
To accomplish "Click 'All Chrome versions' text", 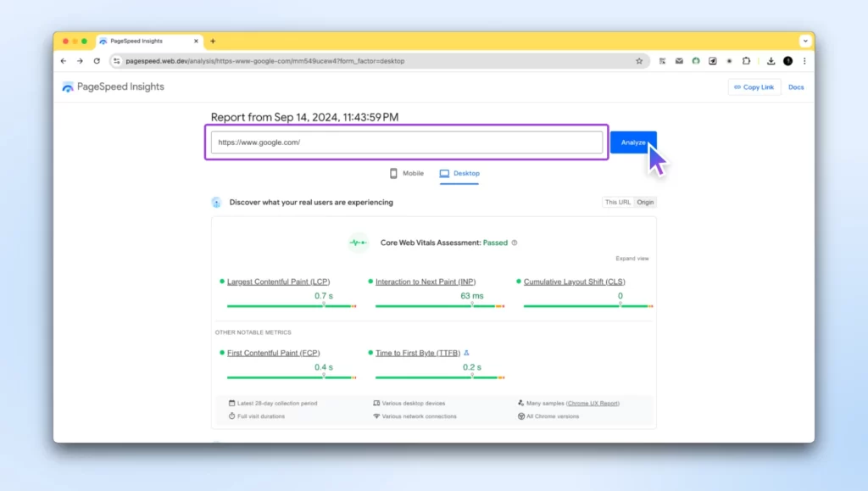I will [553, 416].
